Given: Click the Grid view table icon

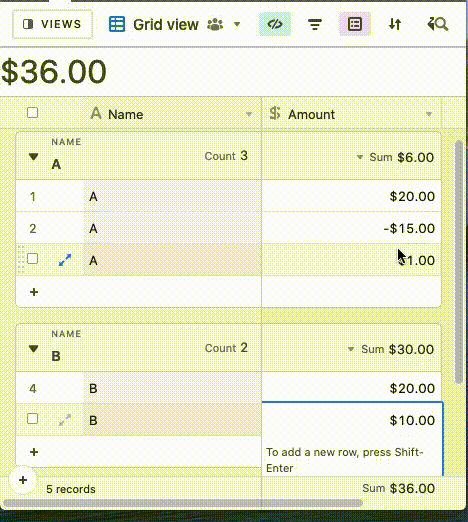Looking at the screenshot, I should point(117,24).
